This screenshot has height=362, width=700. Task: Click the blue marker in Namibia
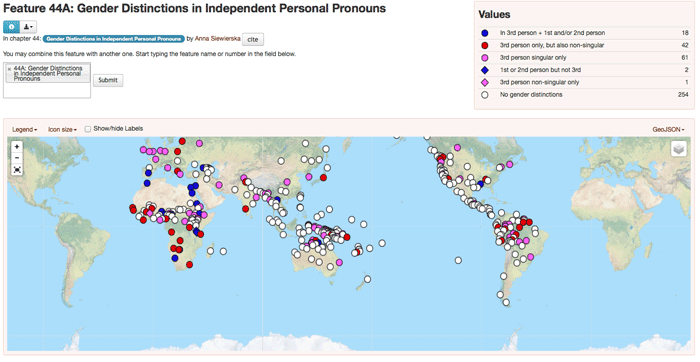pyautogui.click(x=175, y=258)
